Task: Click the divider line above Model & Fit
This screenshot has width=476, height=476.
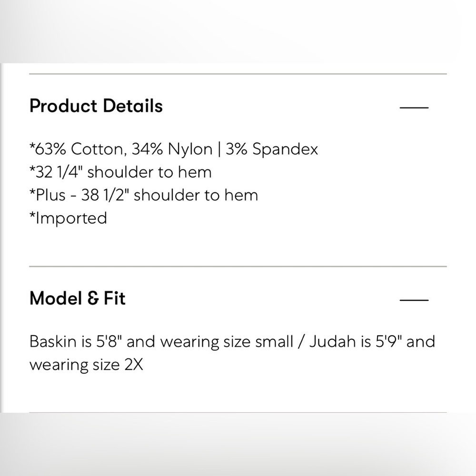Action: click(x=238, y=266)
